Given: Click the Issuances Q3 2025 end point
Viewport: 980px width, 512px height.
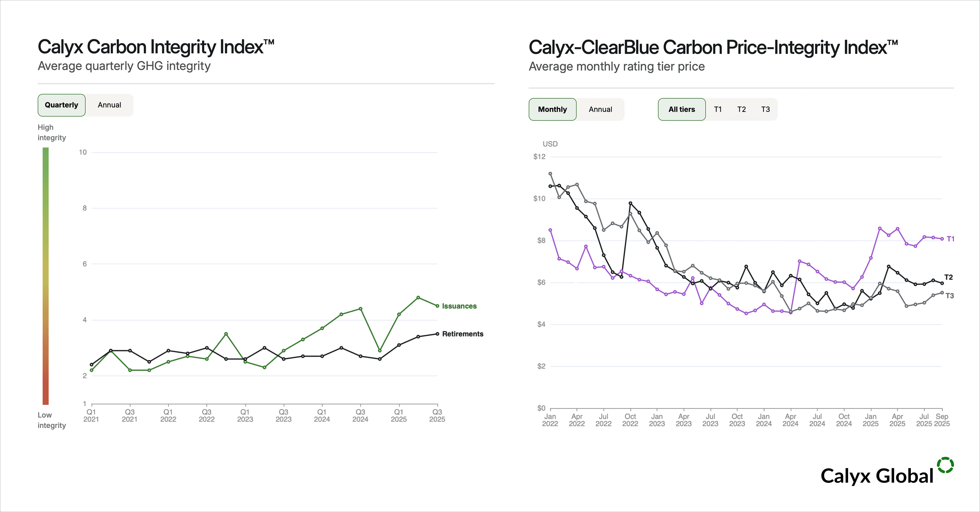Looking at the screenshot, I should coord(437,306).
